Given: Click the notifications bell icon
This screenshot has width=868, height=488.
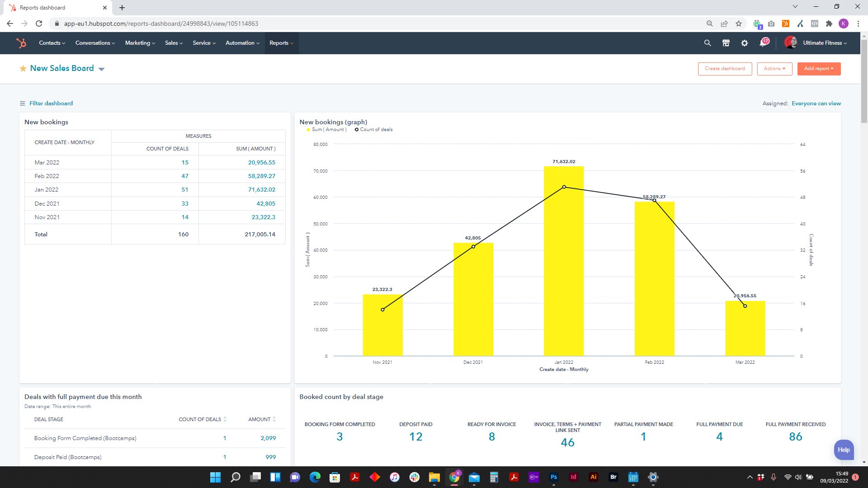Looking at the screenshot, I should [x=763, y=43].
